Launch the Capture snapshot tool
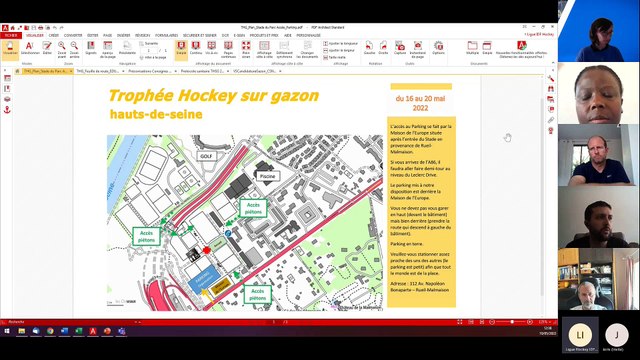 400,48
